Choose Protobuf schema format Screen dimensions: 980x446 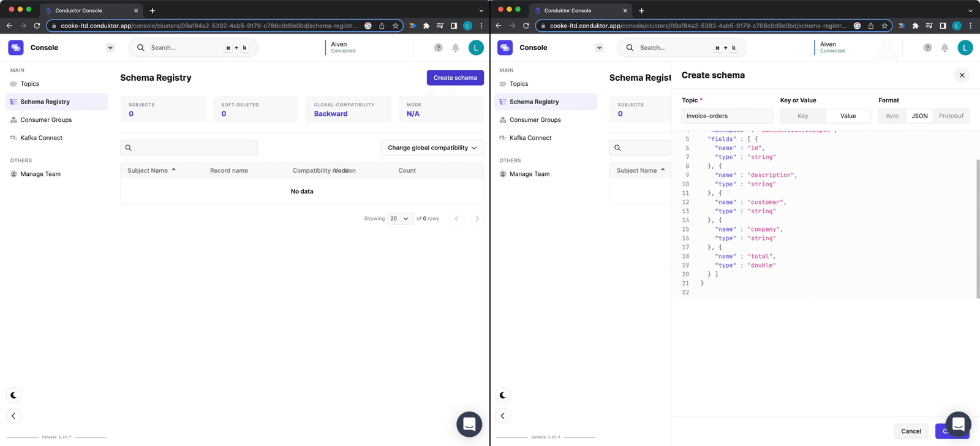pos(951,116)
